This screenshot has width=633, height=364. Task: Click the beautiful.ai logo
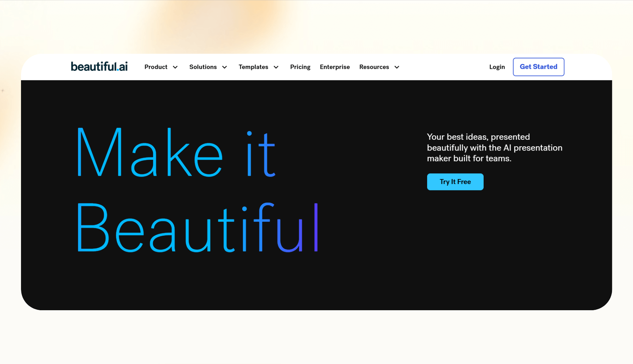tap(99, 67)
